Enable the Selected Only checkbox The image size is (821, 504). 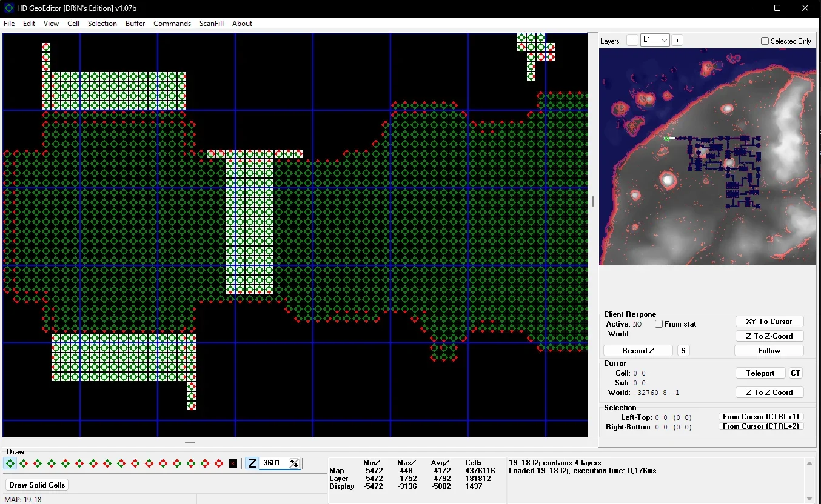coord(765,41)
